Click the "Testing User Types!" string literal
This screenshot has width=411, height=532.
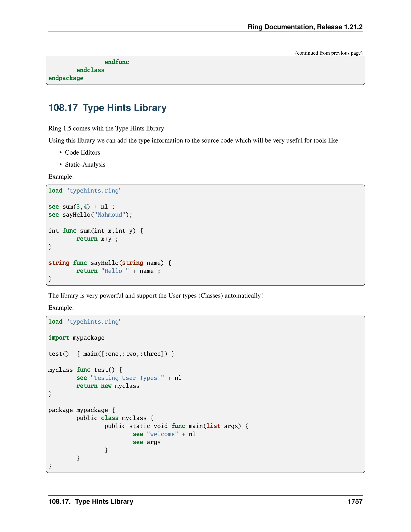[127, 378]
